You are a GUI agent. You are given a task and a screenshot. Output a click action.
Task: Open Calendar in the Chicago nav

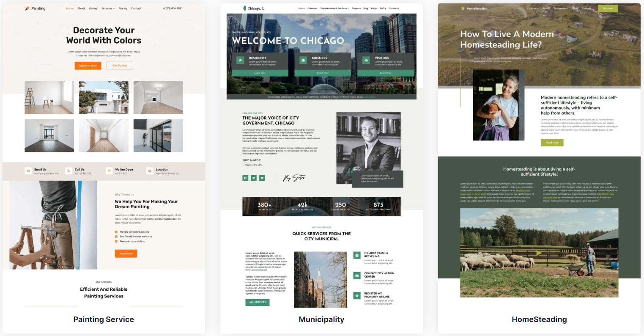pyautogui.click(x=312, y=8)
